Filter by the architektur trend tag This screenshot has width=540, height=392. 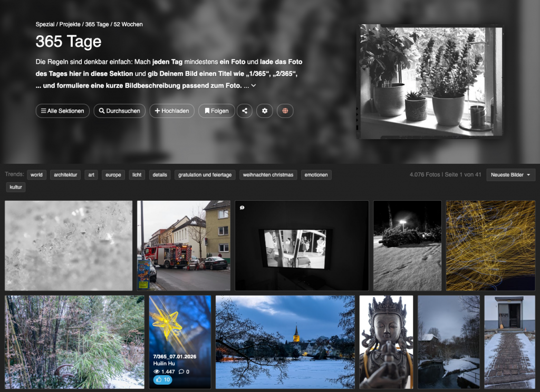pos(66,175)
